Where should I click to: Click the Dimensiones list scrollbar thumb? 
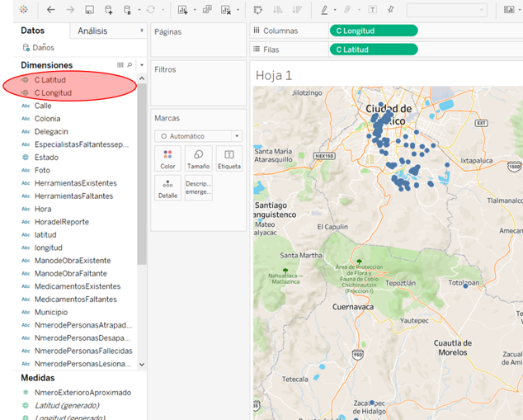pos(142,173)
